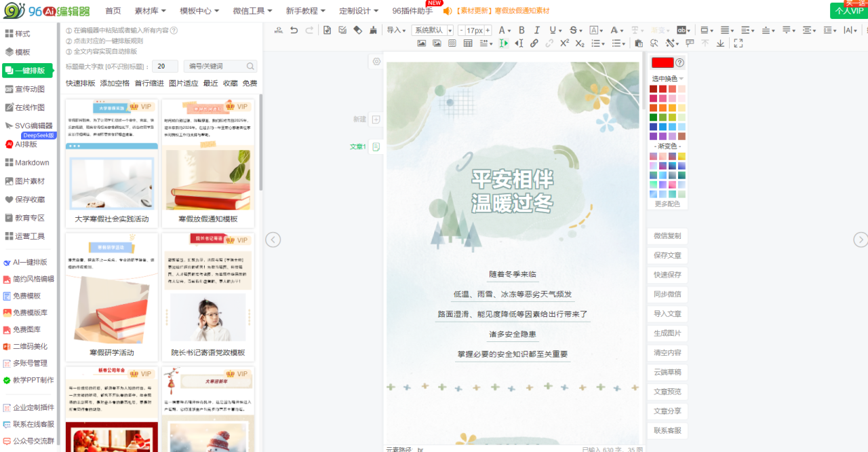868x452 pixels.
Task: Open the 素材库 menu
Action: pyautogui.click(x=151, y=11)
